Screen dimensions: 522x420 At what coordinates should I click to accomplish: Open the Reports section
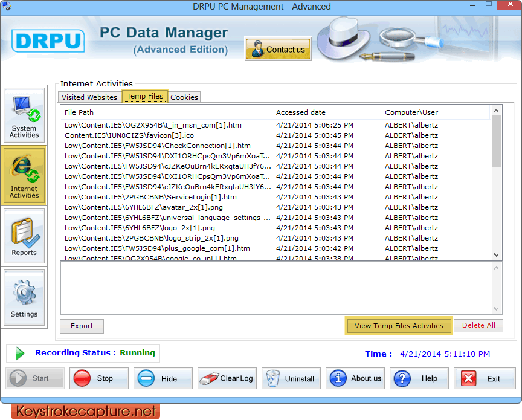tap(24, 236)
